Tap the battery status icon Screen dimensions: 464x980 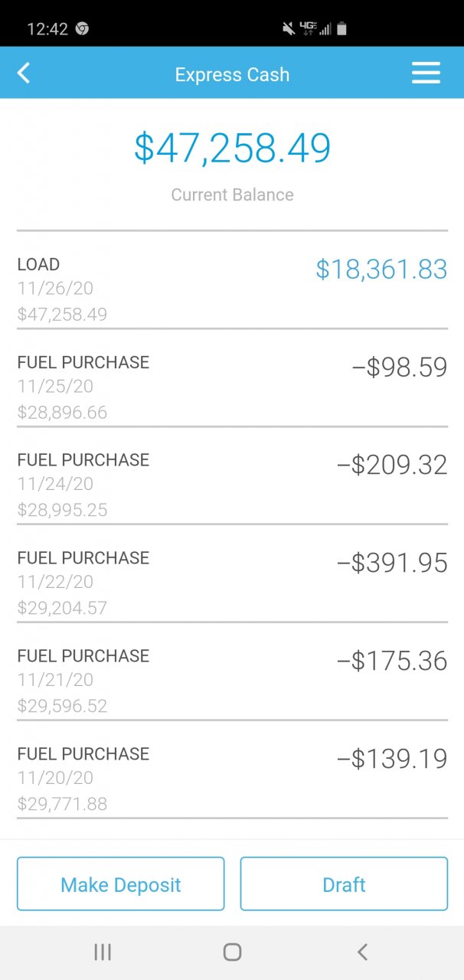click(x=341, y=29)
